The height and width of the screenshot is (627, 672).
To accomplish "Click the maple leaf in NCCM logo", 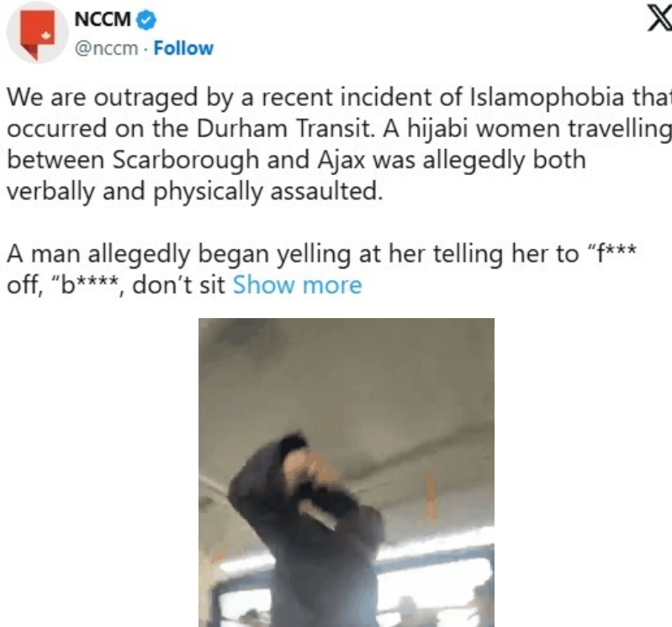I will click(46, 35).
